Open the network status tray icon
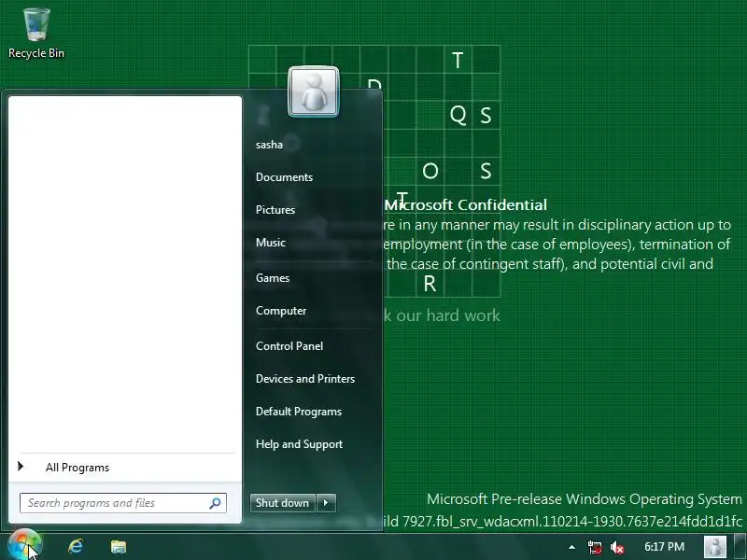Image resolution: width=747 pixels, height=560 pixels. coord(595,547)
